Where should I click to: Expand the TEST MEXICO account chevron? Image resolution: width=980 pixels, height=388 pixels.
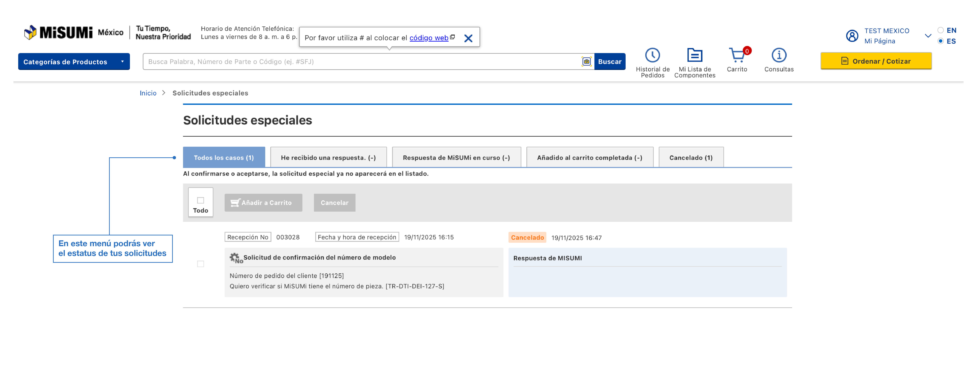pos(928,36)
